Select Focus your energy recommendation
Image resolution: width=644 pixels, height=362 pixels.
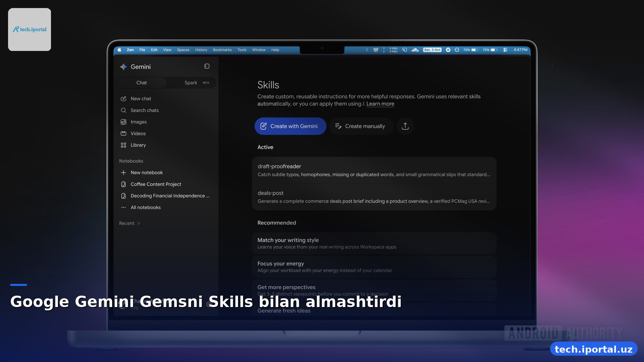coord(374,267)
